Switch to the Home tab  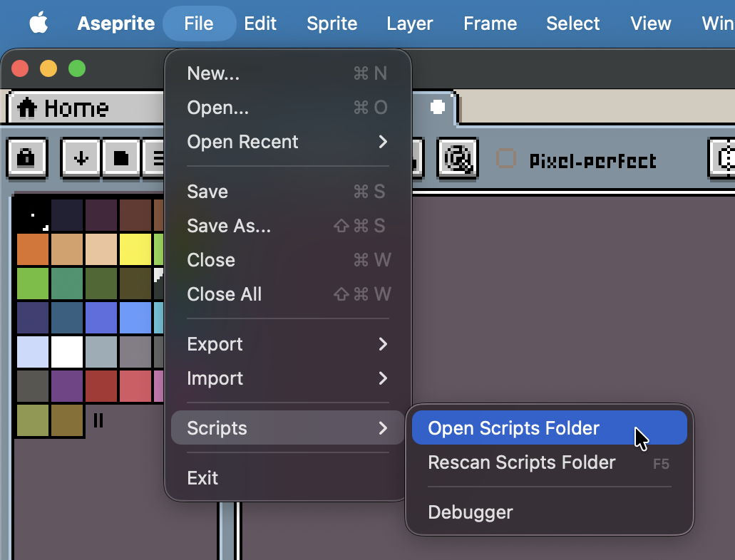pyautogui.click(x=87, y=108)
